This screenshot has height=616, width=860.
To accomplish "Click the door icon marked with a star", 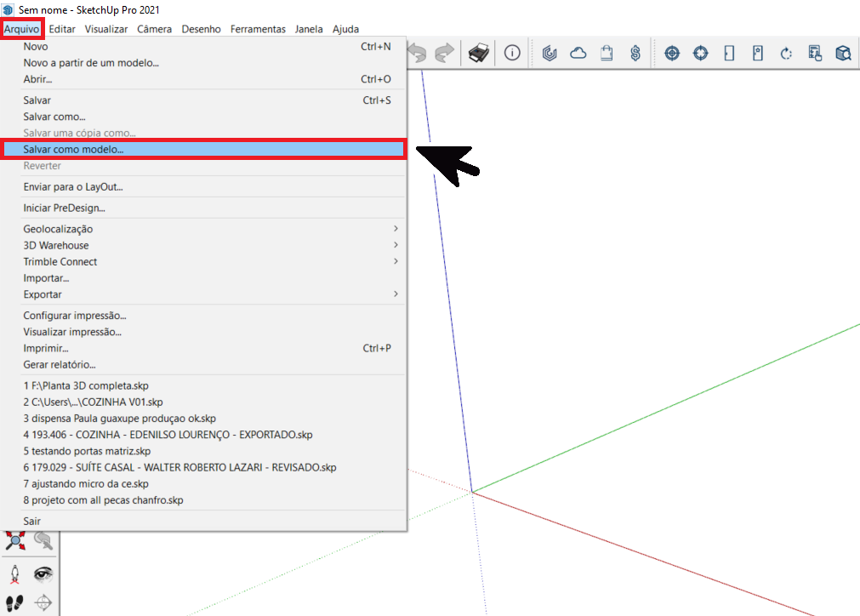I will (757, 54).
